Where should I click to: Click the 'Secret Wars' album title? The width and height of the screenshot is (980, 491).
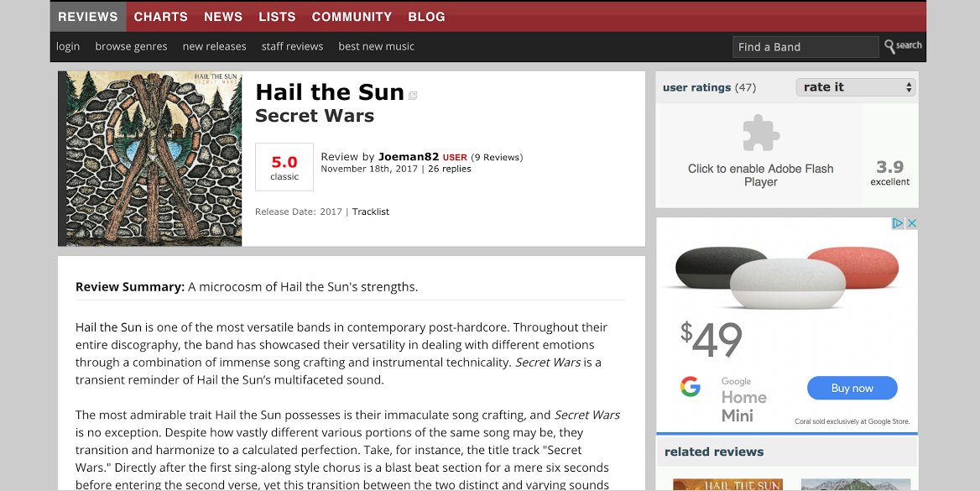tap(315, 116)
